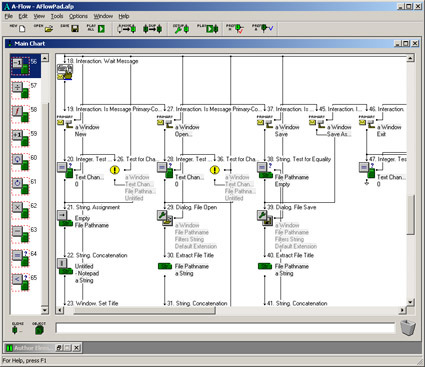Open the Window menu
The image size is (425, 367).
103,16
